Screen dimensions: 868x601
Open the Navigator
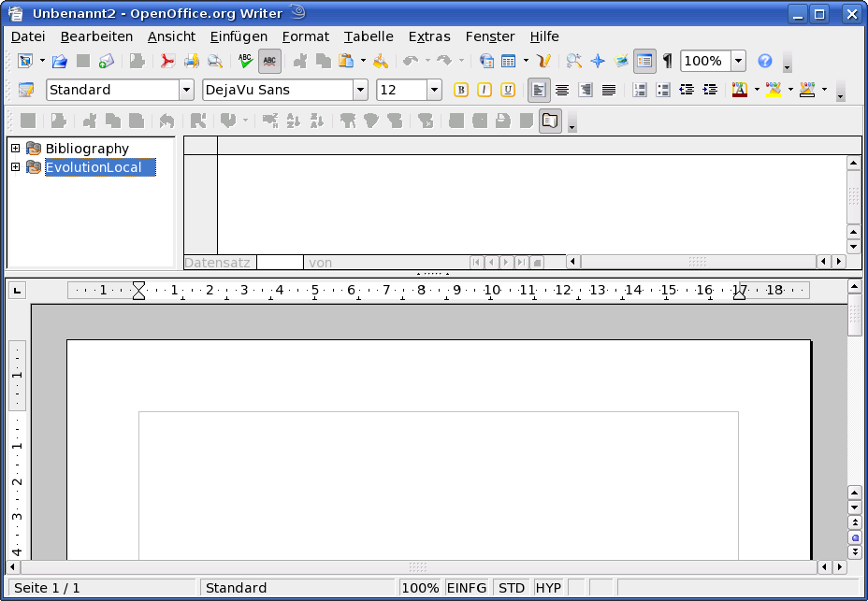click(597, 59)
